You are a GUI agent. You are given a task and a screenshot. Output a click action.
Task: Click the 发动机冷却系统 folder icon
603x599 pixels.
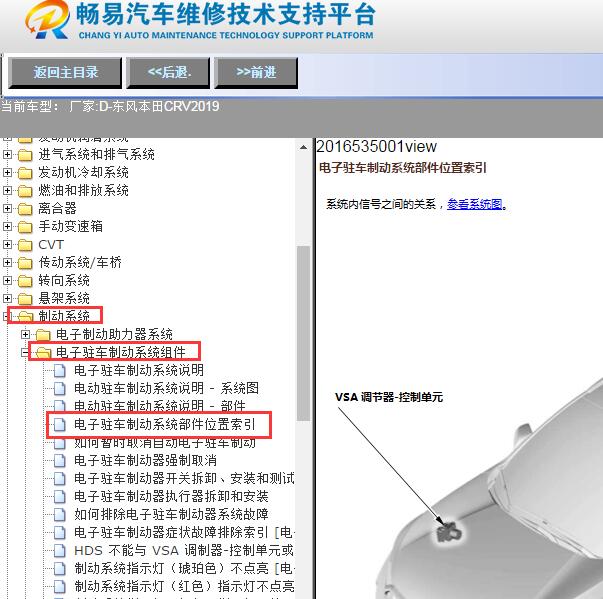tap(25, 173)
